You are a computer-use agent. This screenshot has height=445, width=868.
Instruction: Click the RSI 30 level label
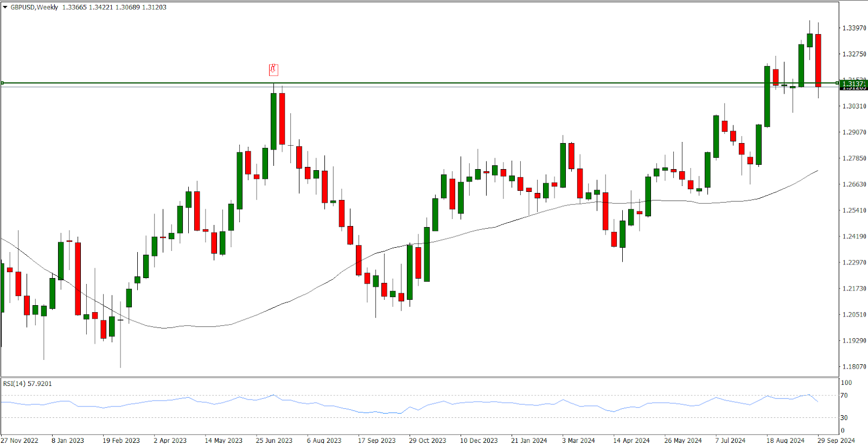point(844,418)
